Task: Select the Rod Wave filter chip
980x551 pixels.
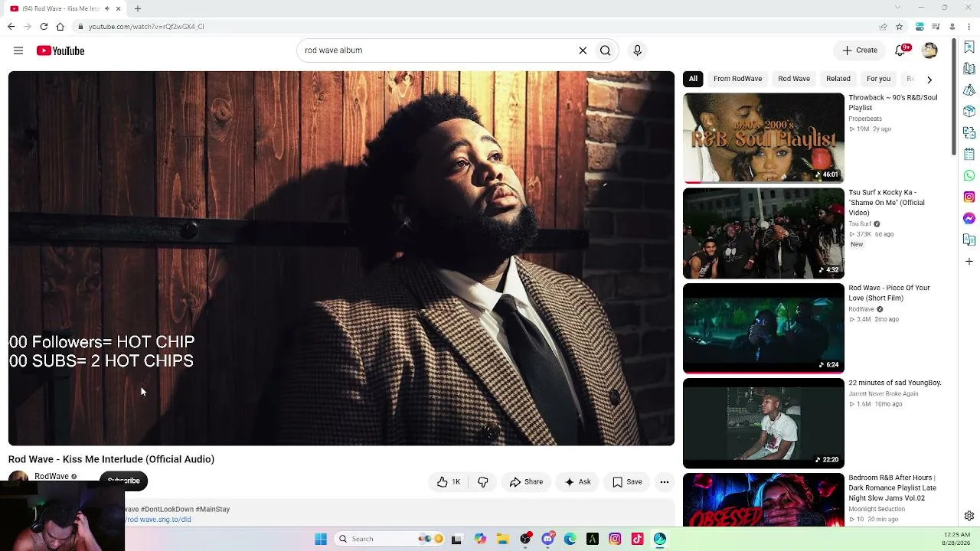Action: click(794, 79)
